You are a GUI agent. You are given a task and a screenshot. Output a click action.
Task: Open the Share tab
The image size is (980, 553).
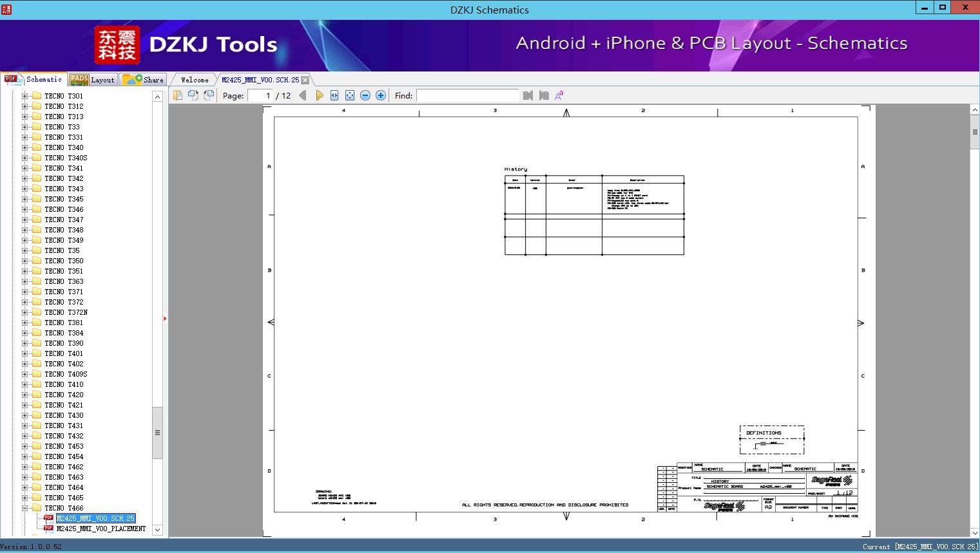coord(143,80)
